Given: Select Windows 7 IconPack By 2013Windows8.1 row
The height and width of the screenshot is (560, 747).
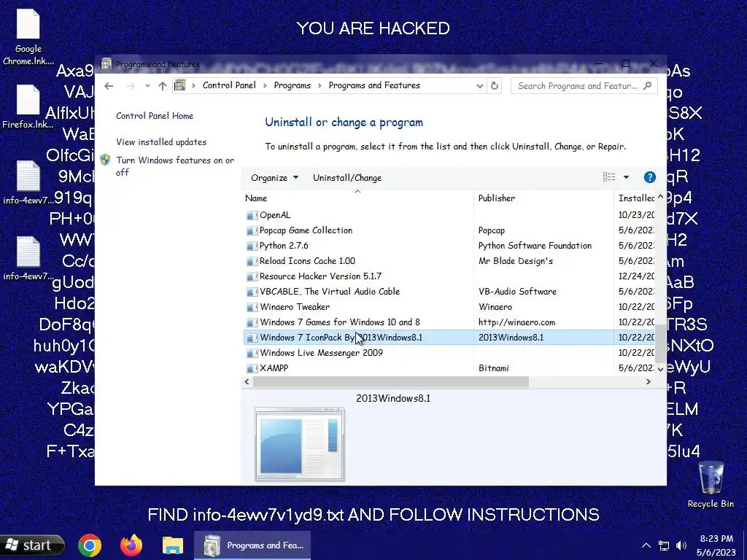Looking at the screenshot, I should coord(449,338).
